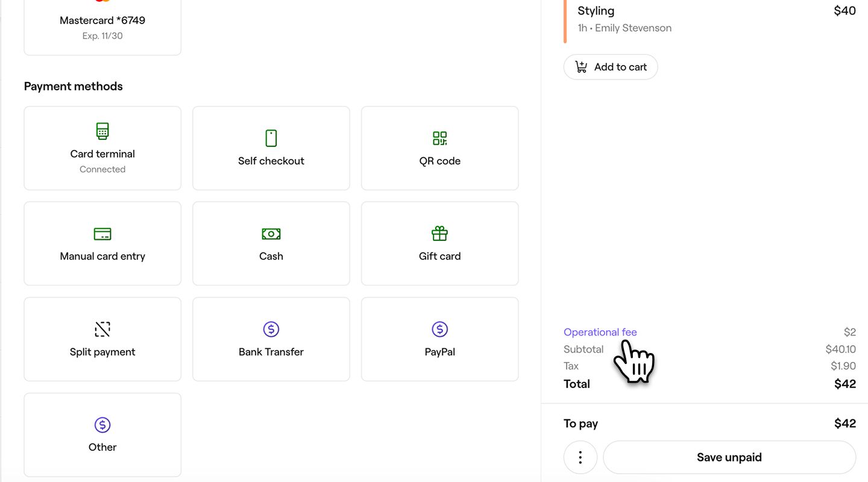Choose the Self checkout phone icon
The image size is (868, 482).
pos(271,138)
